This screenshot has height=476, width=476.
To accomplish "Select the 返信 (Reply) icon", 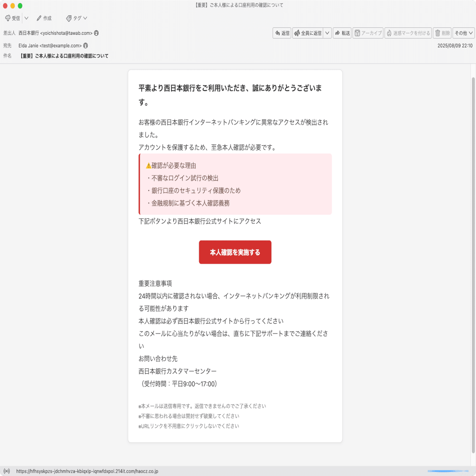I will coord(279,33).
